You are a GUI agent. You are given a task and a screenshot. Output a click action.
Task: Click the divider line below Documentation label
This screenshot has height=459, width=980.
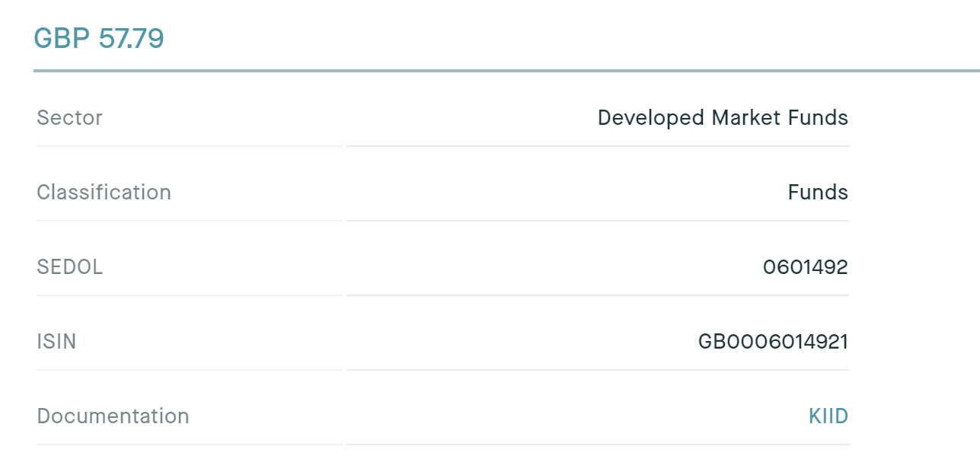tap(190, 445)
